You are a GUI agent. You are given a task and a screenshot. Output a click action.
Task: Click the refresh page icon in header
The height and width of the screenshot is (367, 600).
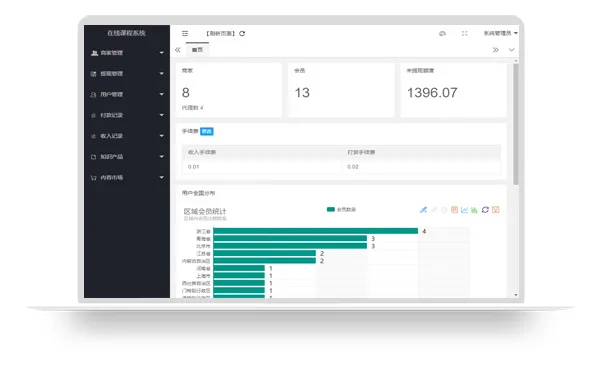click(x=242, y=34)
